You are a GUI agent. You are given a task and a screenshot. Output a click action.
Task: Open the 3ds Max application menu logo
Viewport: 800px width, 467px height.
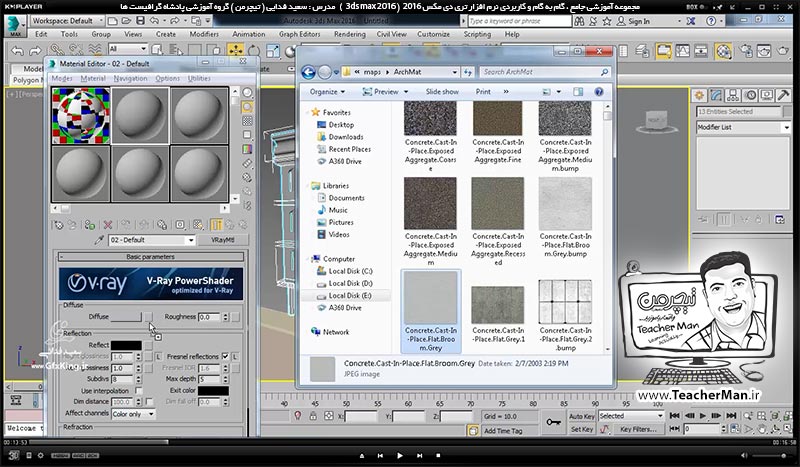15,26
